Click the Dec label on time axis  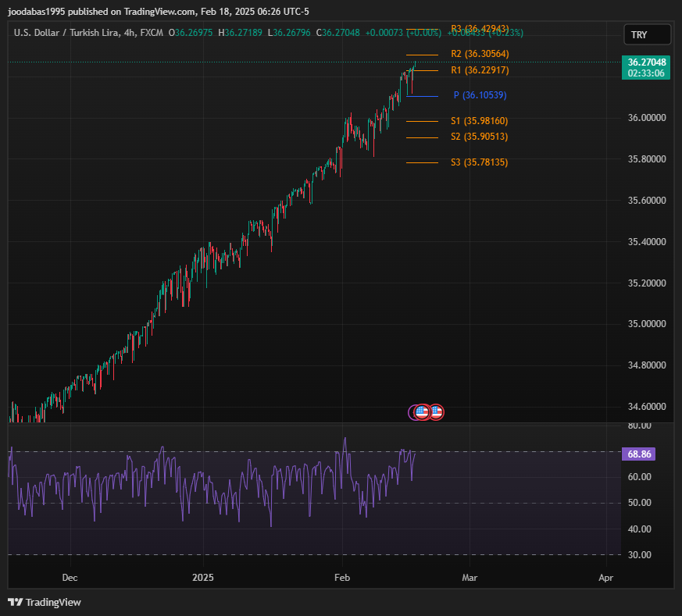70,579
